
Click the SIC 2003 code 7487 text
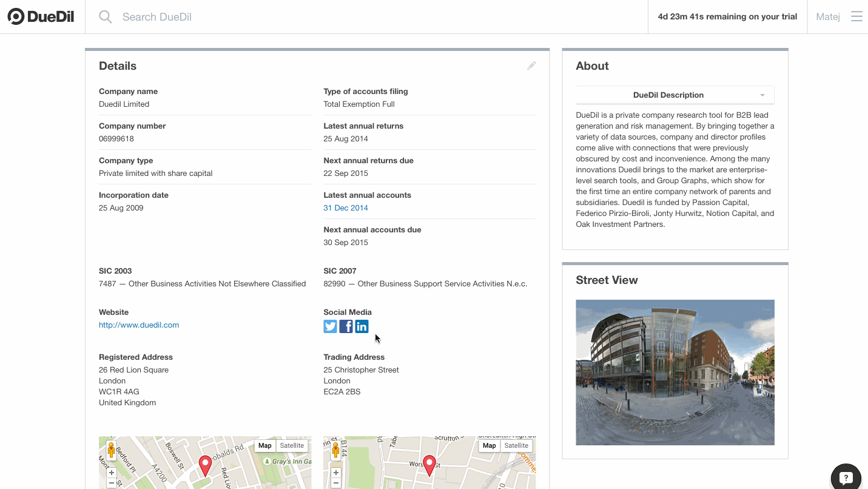pyautogui.click(x=202, y=284)
